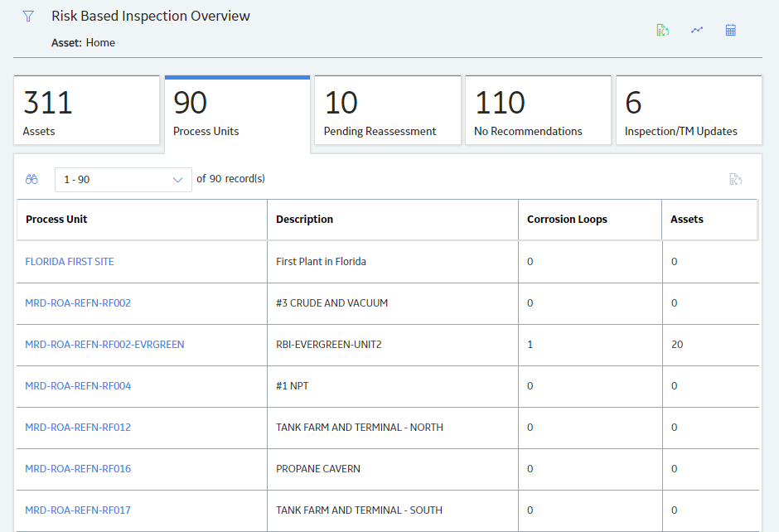This screenshot has height=532, width=779.
Task: Click the '#3 CRUDE AND VACUUM' description cell
Action: click(x=393, y=303)
